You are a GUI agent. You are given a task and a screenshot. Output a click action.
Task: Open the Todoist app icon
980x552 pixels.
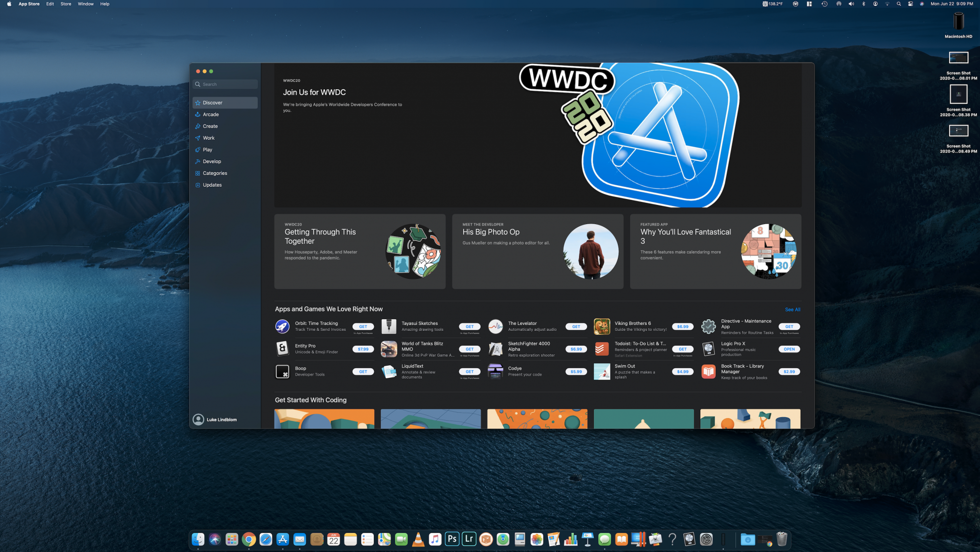coord(602,349)
